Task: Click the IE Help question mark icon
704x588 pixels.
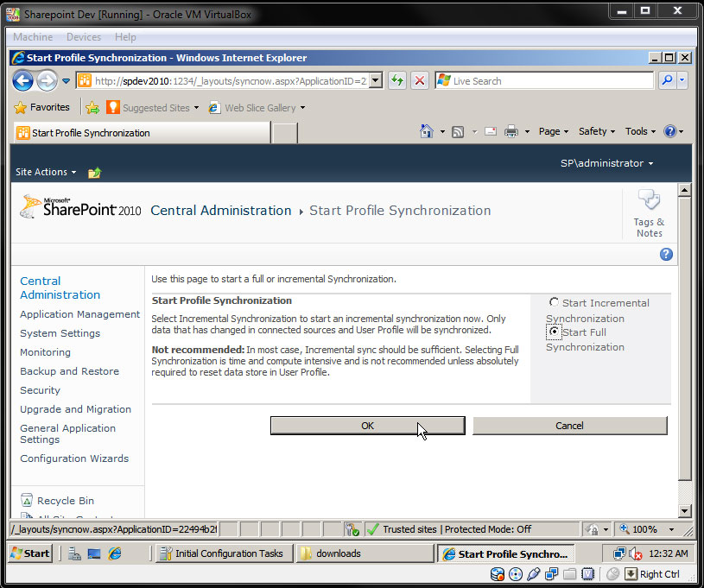Action: click(x=669, y=131)
